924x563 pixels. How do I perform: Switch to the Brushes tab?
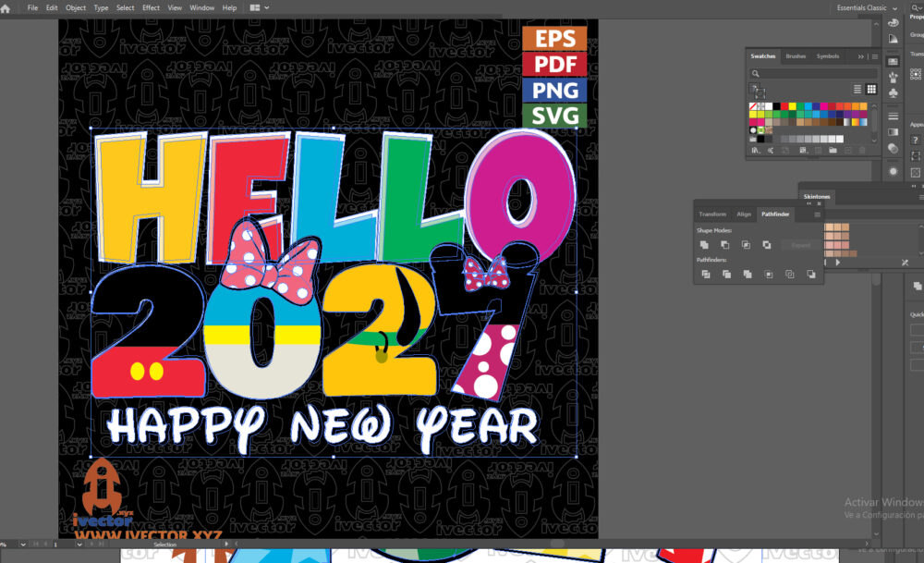click(796, 56)
